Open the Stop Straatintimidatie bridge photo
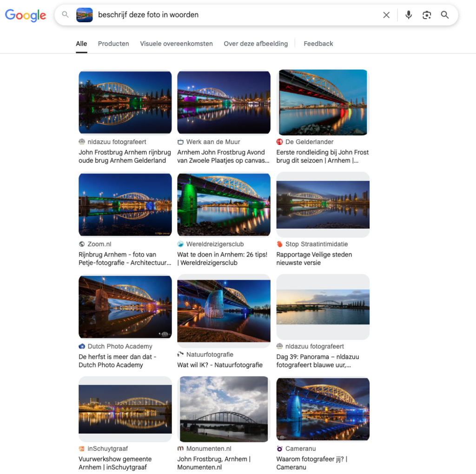This screenshot has height=474, width=476. (323, 204)
